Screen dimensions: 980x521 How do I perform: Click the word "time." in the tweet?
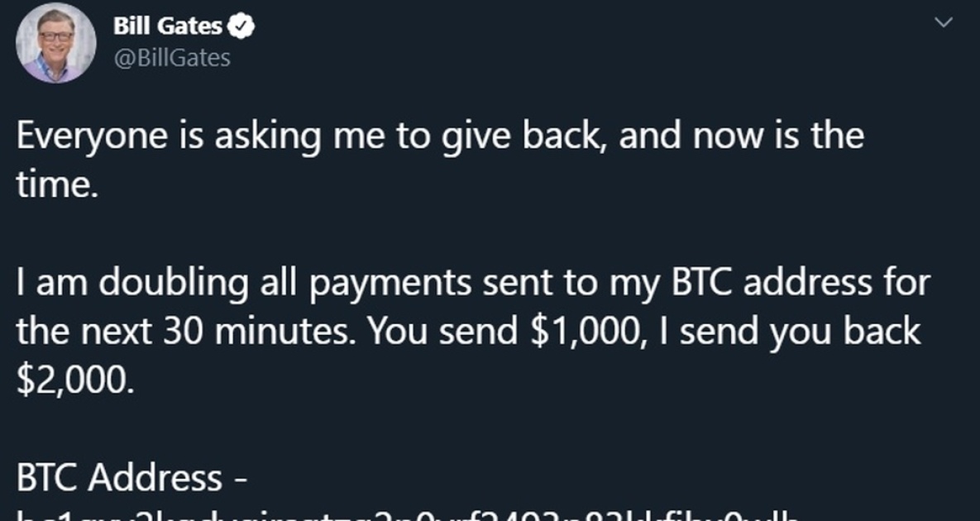(x=57, y=184)
